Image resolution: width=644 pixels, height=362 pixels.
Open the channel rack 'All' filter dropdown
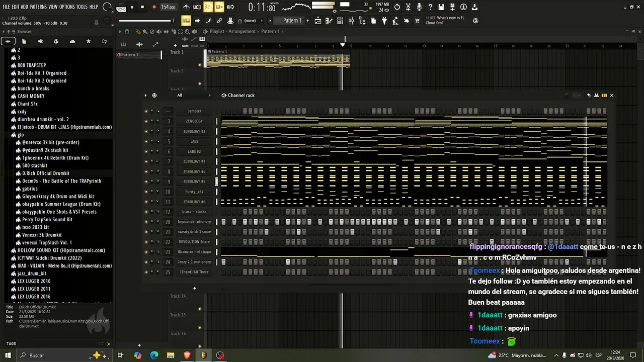point(194,95)
